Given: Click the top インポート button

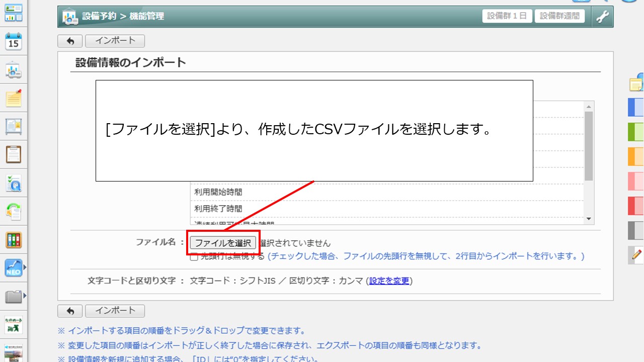Looking at the screenshot, I should (x=115, y=41).
